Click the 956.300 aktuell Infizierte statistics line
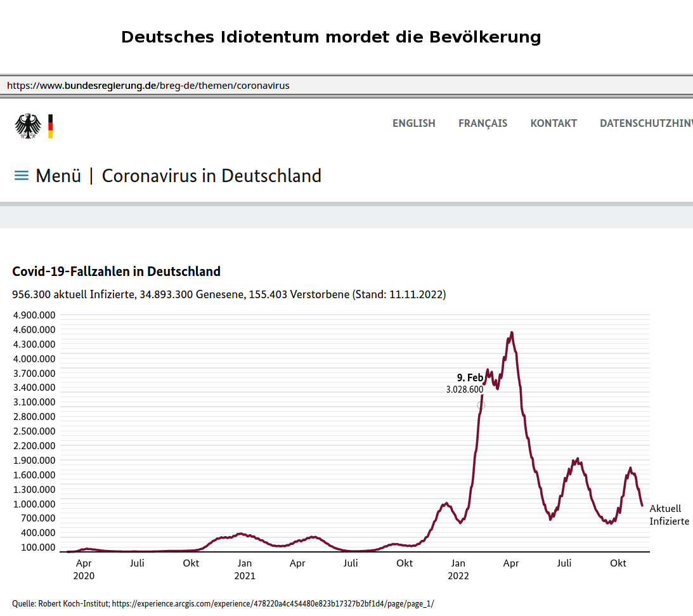The image size is (693, 616). [x=229, y=294]
